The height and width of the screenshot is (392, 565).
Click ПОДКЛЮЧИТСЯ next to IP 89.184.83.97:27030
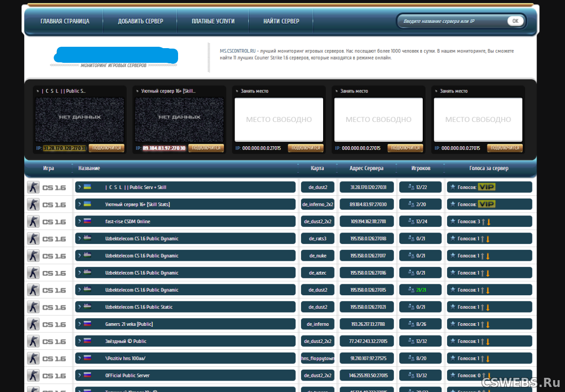(x=206, y=148)
